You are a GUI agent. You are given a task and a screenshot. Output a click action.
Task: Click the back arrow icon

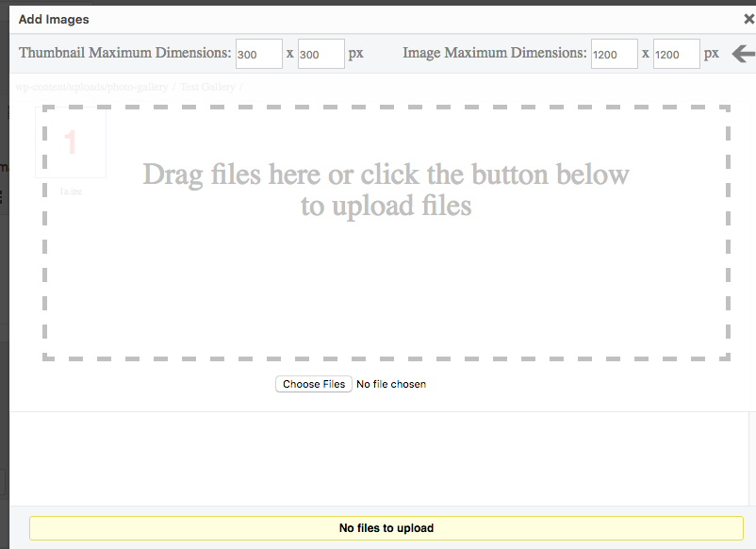[x=743, y=54]
